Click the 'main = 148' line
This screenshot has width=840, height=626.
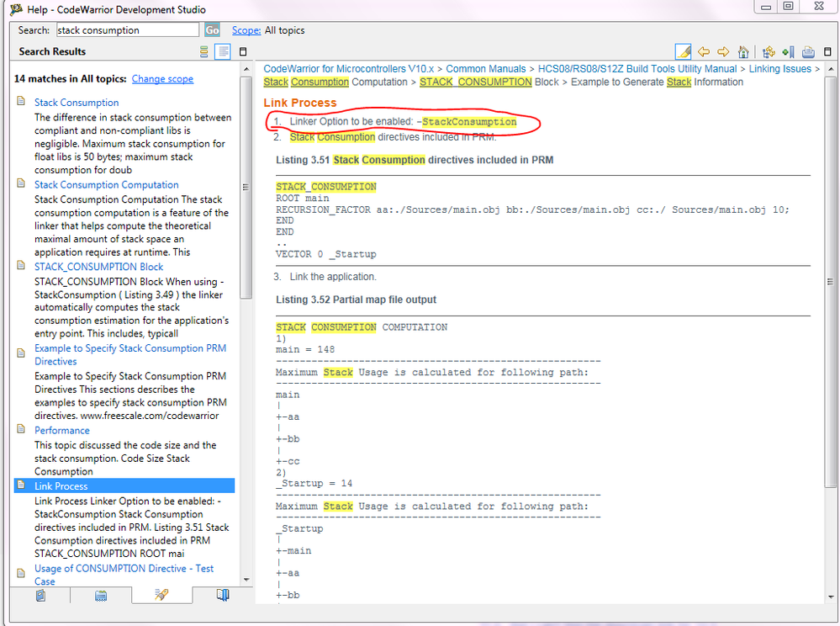305,349
